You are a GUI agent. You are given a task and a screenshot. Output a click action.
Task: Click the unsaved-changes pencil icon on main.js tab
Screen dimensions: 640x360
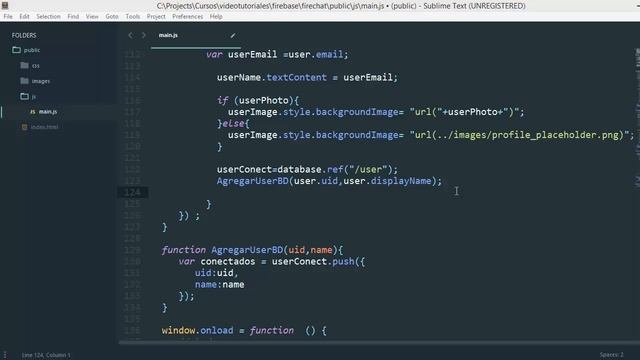pyautogui.click(x=233, y=36)
